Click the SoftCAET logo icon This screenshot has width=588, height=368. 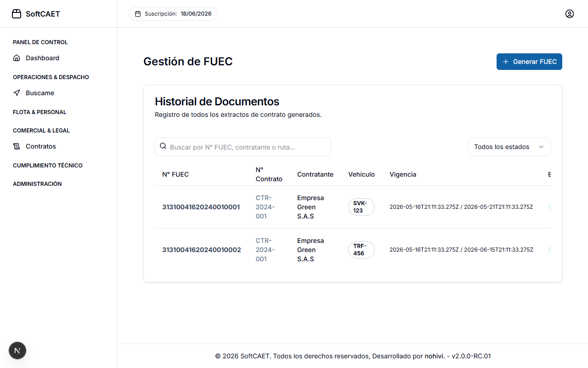(17, 14)
